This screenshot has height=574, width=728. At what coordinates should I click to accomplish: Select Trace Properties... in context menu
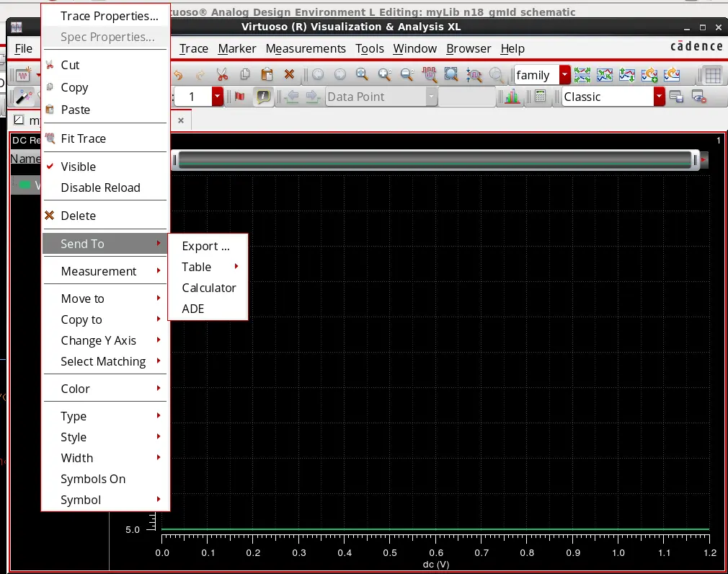[x=105, y=17]
